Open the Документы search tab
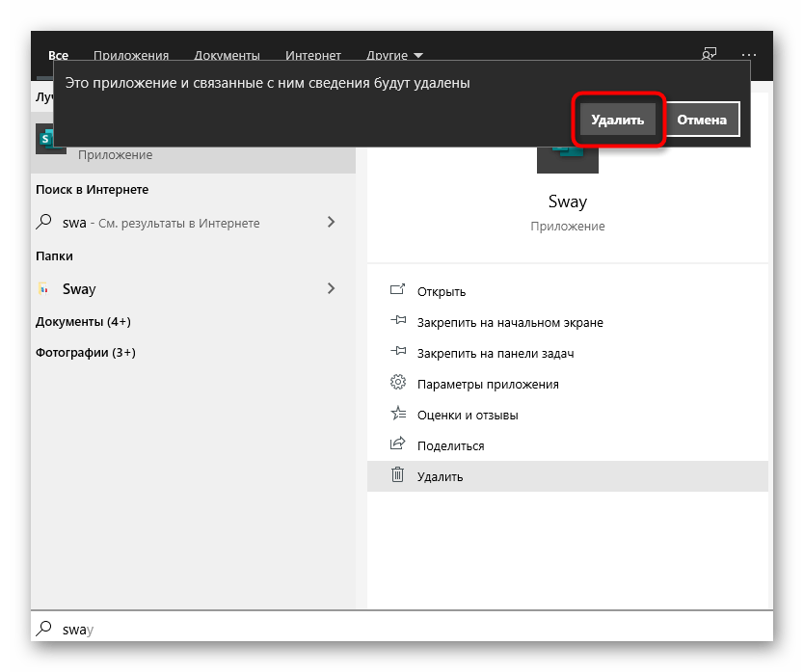 click(x=227, y=56)
